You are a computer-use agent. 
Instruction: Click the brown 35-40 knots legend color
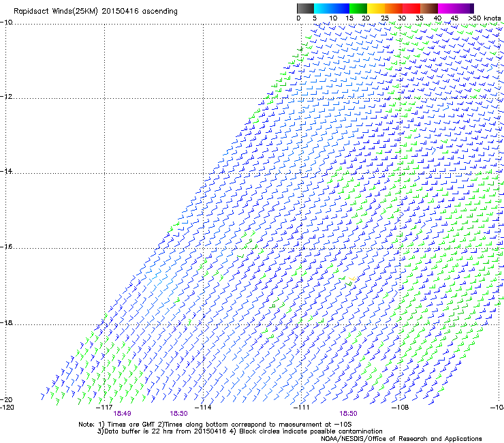pos(429,8)
